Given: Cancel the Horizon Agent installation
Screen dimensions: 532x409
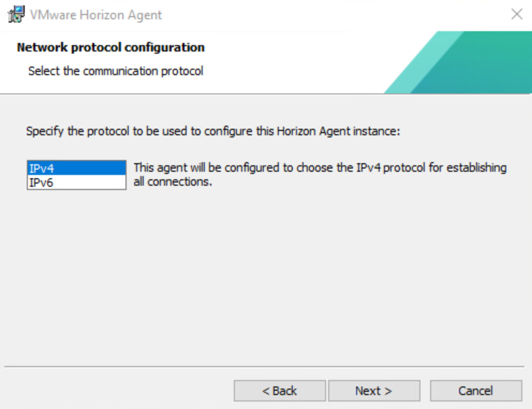Looking at the screenshot, I should (x=476, y=391).
